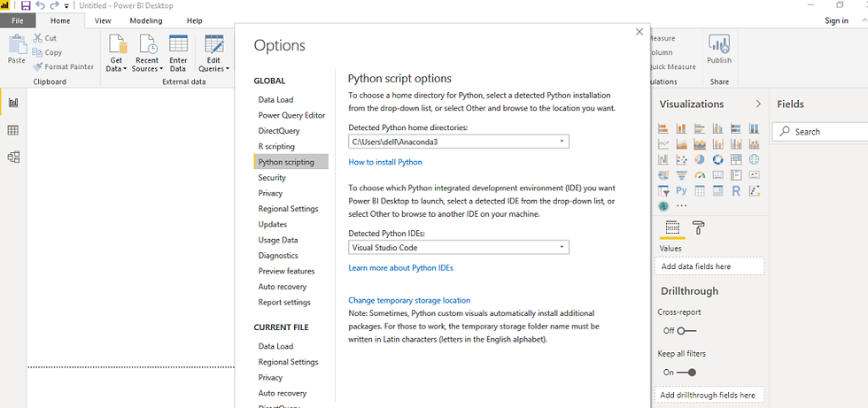Pick the Funnel visual
Screen dimensions: 868x408
[x=681, y=174]
